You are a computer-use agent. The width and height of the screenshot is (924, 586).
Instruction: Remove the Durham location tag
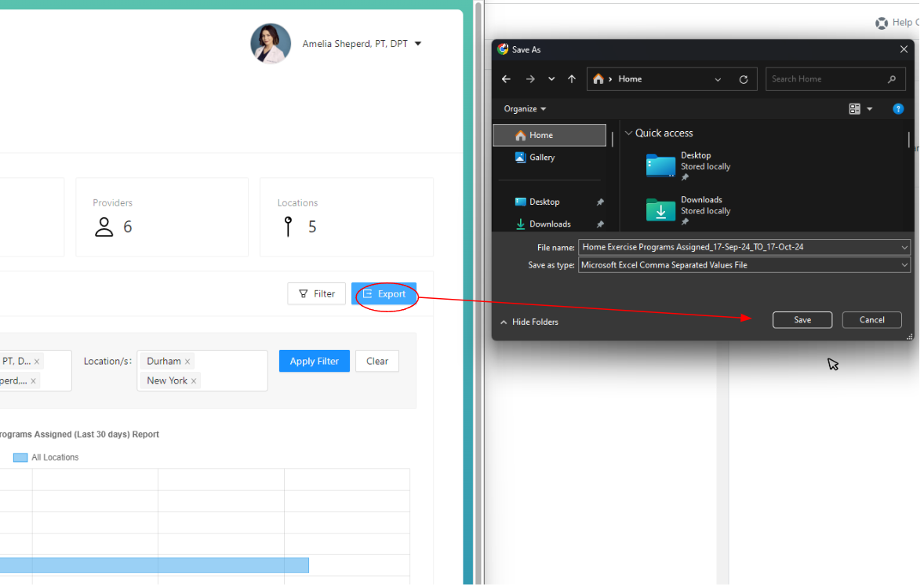187,362
